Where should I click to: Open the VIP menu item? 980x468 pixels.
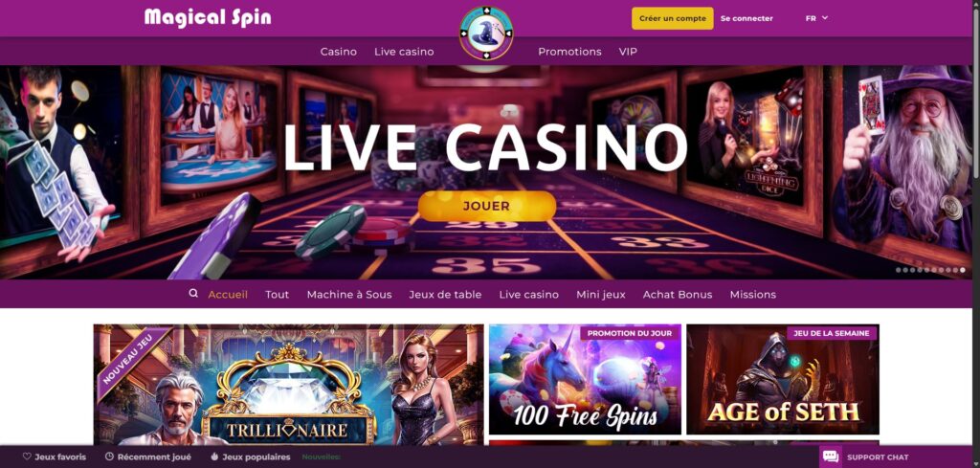click(628, 52)
